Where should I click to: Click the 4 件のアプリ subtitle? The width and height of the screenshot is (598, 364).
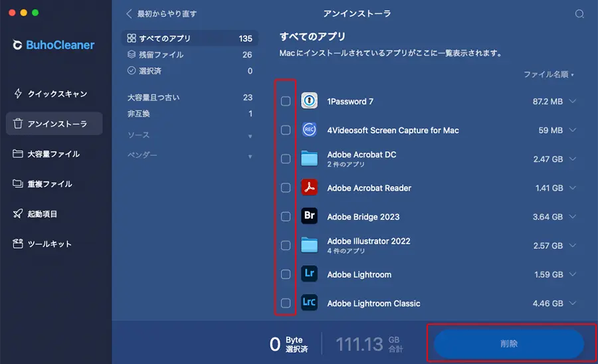coord(346,251)
